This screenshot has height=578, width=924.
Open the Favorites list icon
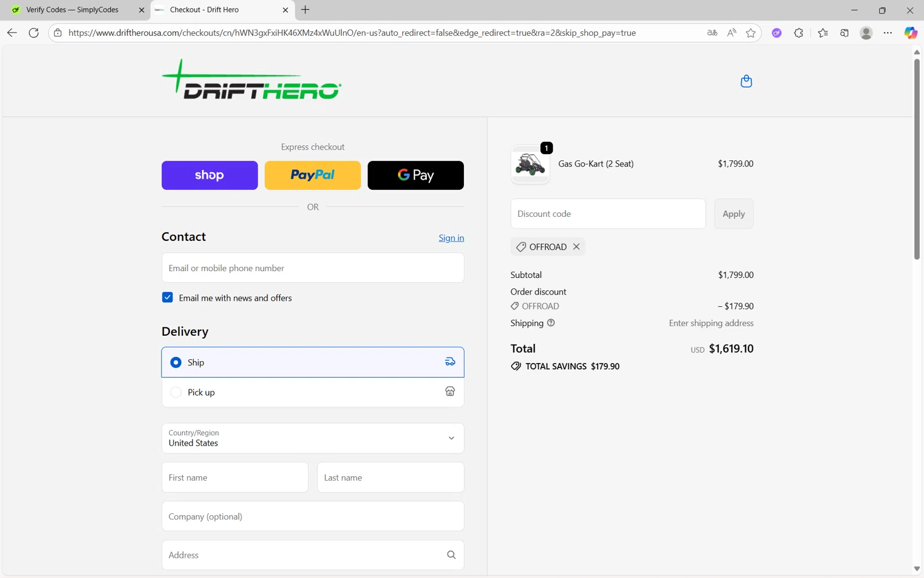[x=823, y=33]
